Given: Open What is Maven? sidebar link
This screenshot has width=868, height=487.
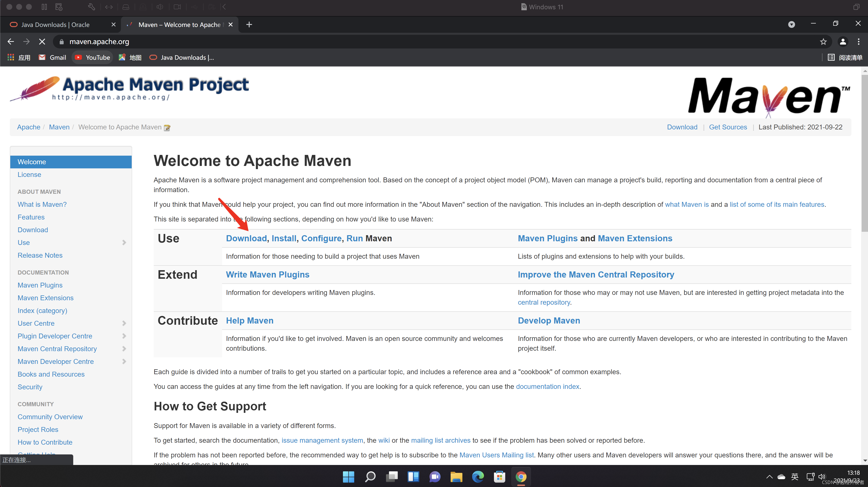Looking at the screenshot, I should click(42, 204).
